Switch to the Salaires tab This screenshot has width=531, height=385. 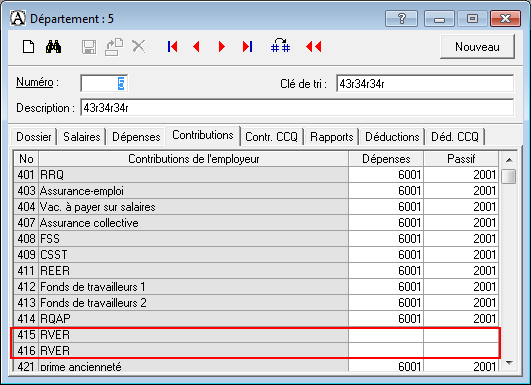pos(82,137)
